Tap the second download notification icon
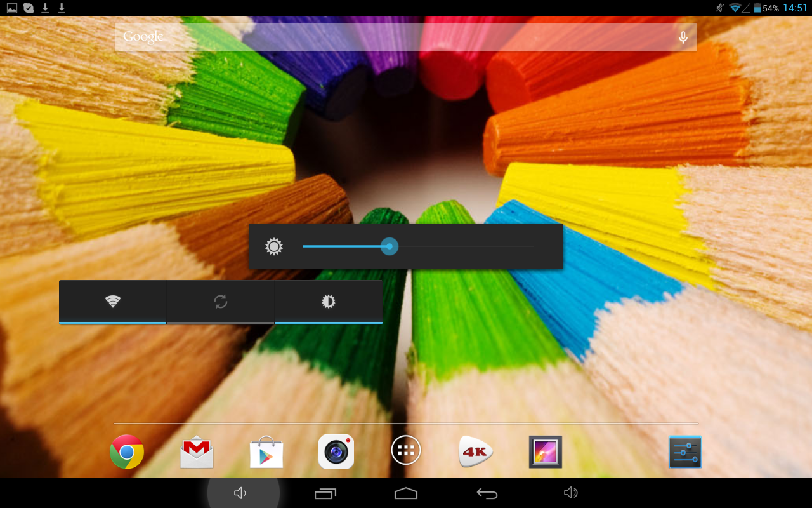The height and width of the screenshot is (508, 812). click(62, 8)
